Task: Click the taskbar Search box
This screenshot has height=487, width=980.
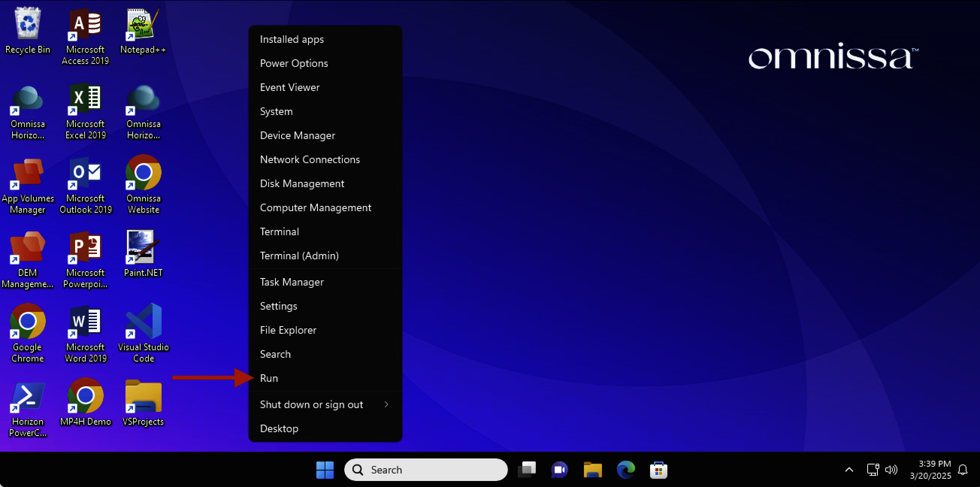Action: pyautogui.click(x=426, y=469)
